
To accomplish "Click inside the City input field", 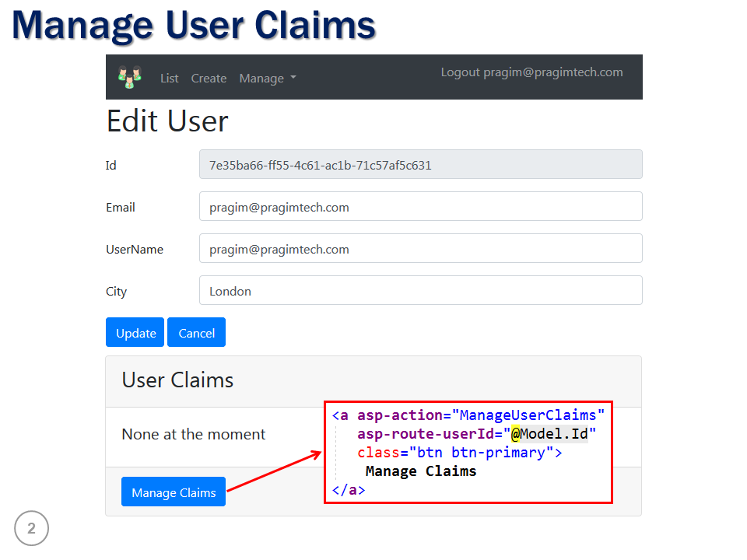I will (x=420, y=290).
